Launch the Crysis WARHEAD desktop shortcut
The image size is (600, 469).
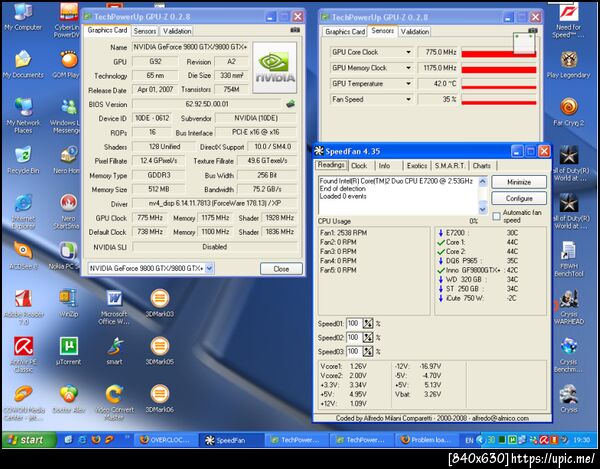click(x=569, y=307)
